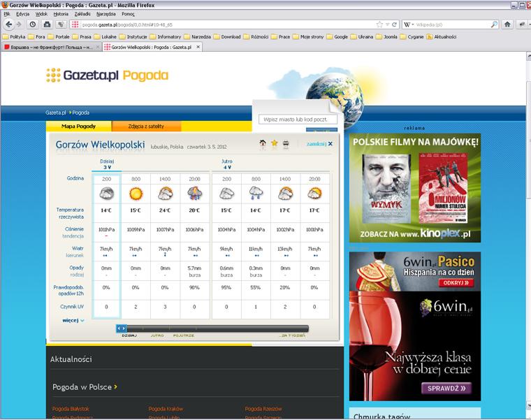Screen dimensions: 531x420
Task: Open the Cyganie bookmarks folder
Action: [412, 36]
